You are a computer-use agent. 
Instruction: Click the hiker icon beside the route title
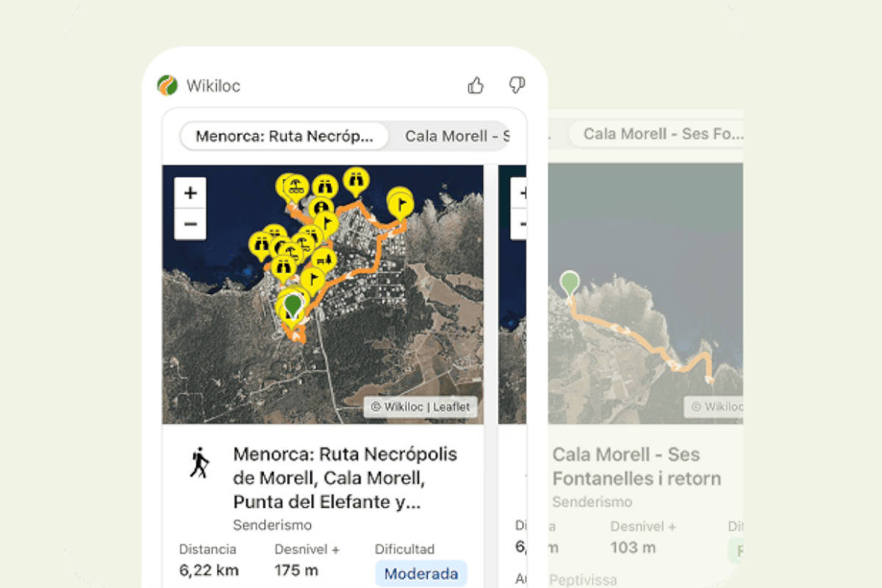click(x=199, y=463)
